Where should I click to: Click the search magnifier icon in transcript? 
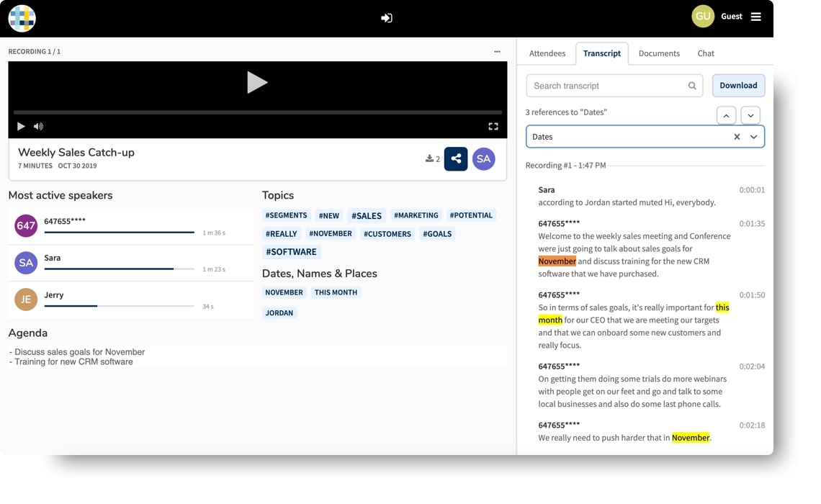692,86
